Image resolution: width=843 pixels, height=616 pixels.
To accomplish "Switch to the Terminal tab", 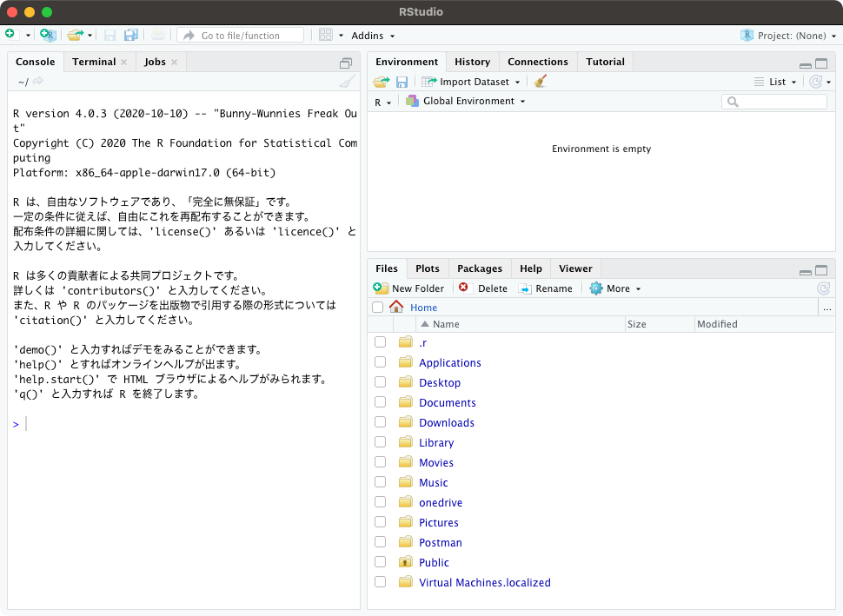I will 94,62.
